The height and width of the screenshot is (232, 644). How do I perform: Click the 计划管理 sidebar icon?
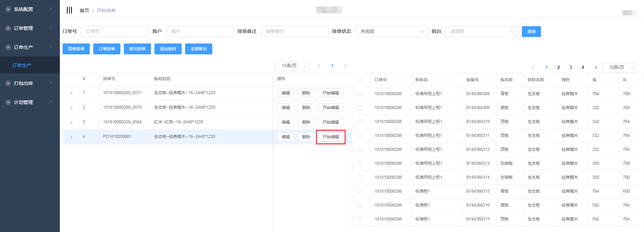tap(8, 102)
